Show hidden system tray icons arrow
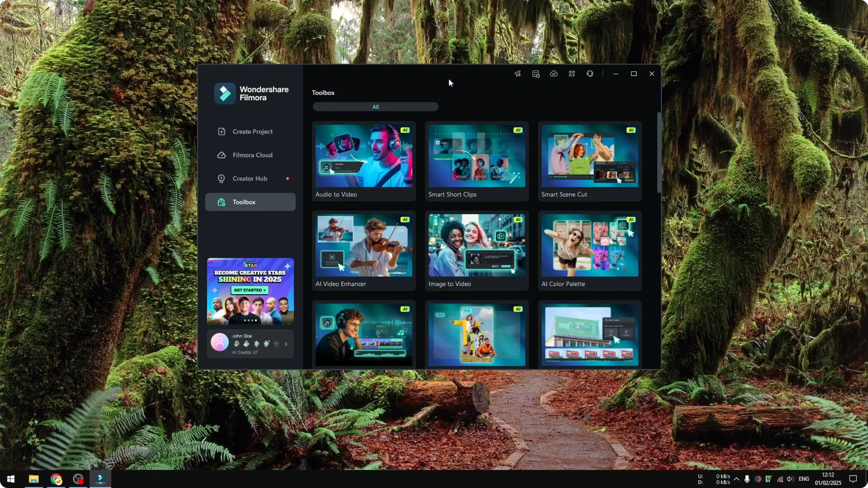 (736, 479)
